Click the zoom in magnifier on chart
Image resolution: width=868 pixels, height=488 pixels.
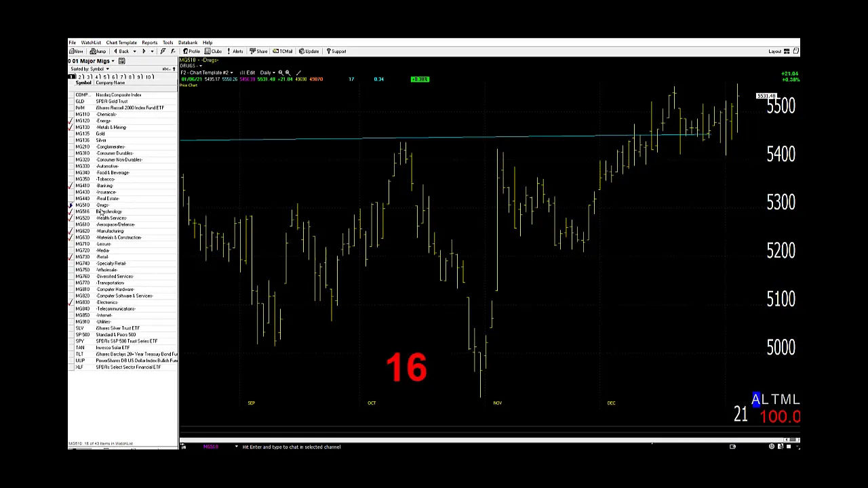pyautogui.click(x=281, y=73)
